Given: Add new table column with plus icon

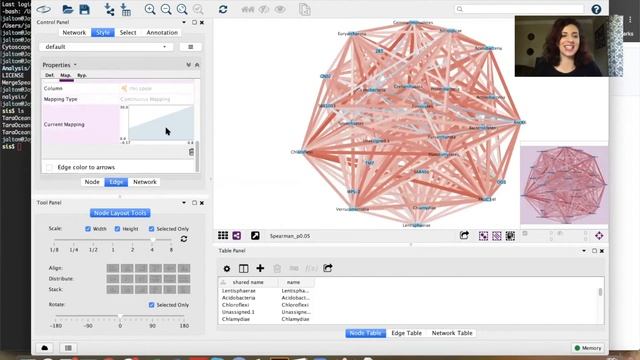Looking at the screenshot, I should tap(260, 268).
